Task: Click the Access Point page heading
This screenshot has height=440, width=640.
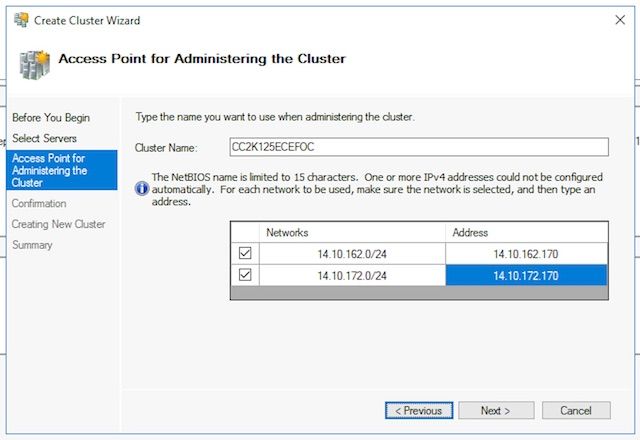Action: point(202,59)
